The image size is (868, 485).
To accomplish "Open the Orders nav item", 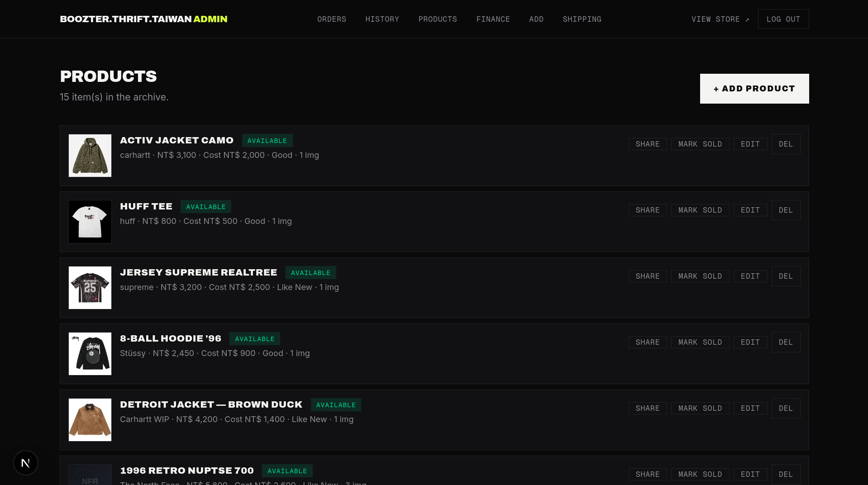I will coord(332,19).
